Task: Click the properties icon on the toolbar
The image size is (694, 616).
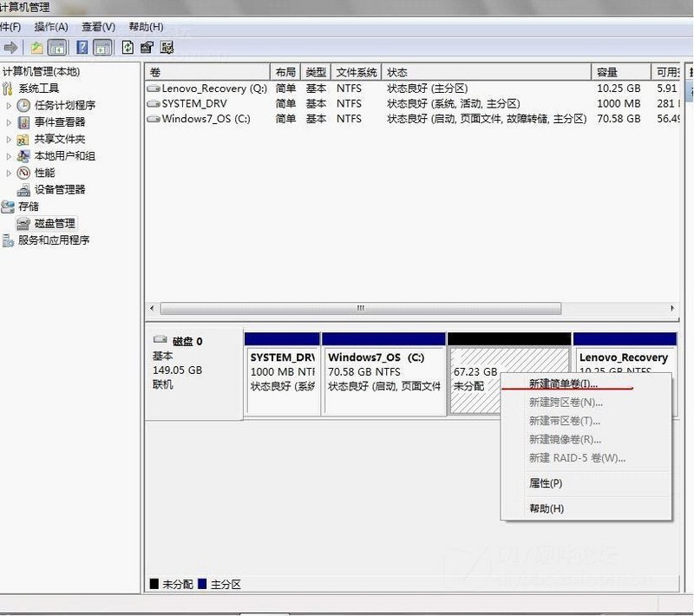Action: pos(145,47)
